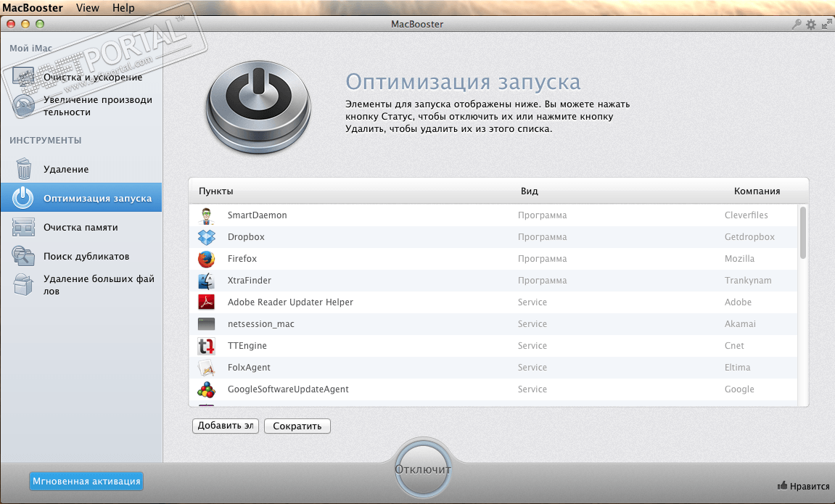Screen dimensions: 835x504
Task: Open the View menu
Action: [88, 7]
